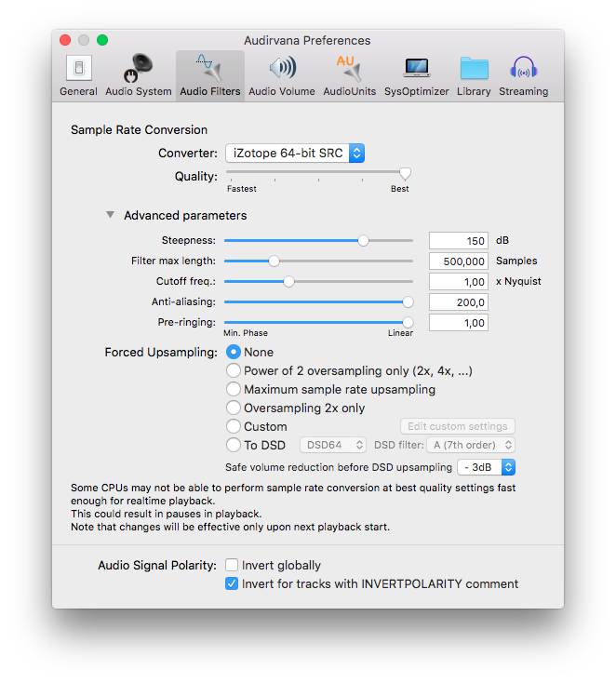Uncheck Invert for tracks with INVERTPOLARITY comment
The width and height of the screenshot is (616, 683).
point(232,583)
